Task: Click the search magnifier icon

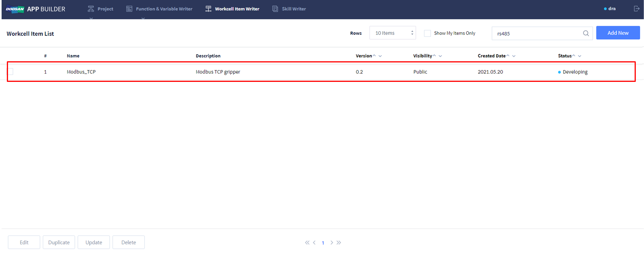Action: (586, 33)
